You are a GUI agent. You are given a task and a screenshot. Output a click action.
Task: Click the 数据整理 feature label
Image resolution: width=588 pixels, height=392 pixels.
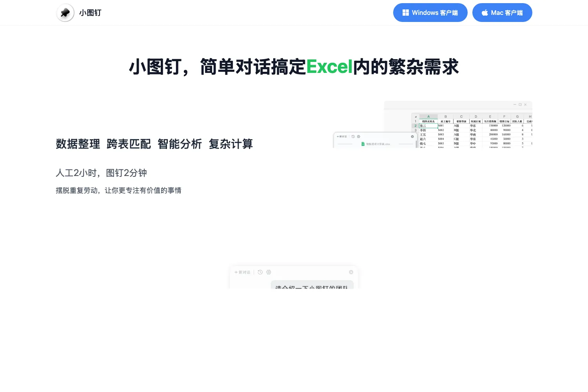(x=78, y=144)
